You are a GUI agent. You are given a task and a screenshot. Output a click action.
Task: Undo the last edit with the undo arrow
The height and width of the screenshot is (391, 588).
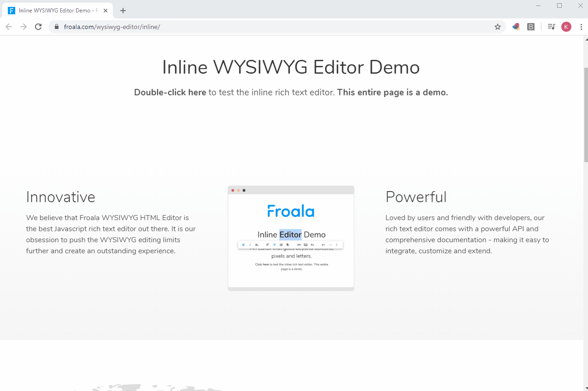pyautogui.click(x=323, y=245)
